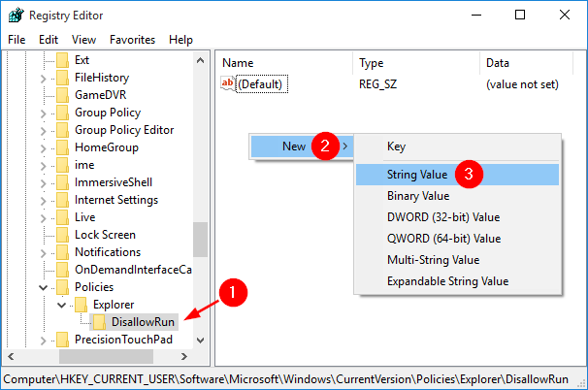
Task: Click the PrecisionTouchPad folder icon
Action: pos(63,340)
